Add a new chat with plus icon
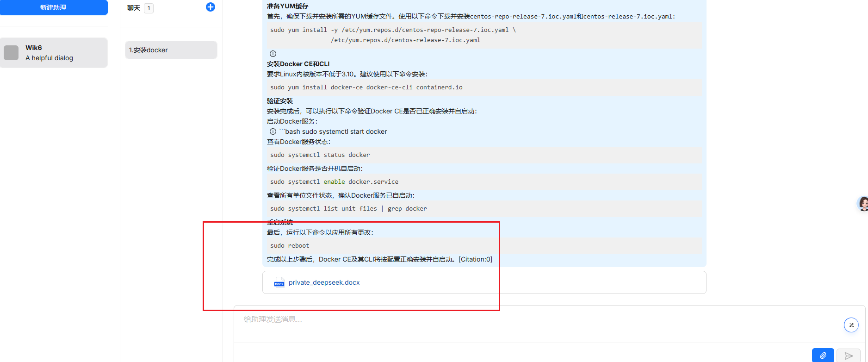Screen dimensions: 868x362 tap(210, 7)
